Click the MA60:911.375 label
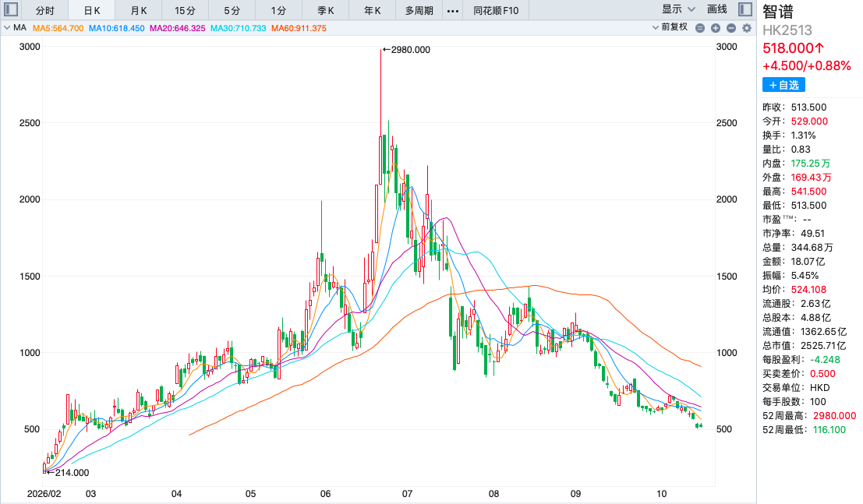The image size is (863, 504). (299, 28)
